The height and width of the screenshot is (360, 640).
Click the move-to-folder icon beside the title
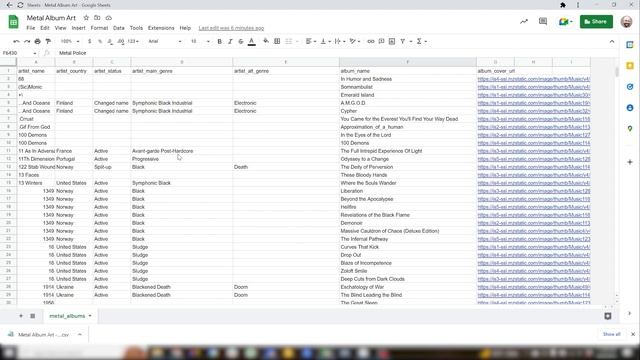click(97, 18)
